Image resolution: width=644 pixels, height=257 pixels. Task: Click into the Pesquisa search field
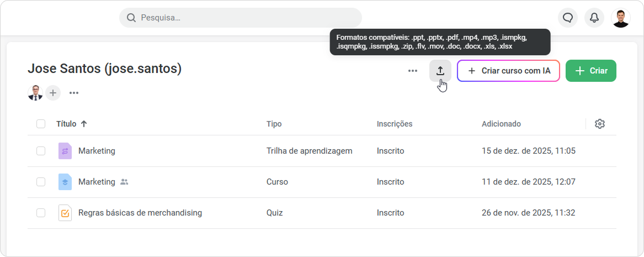(x=240, y=18)
